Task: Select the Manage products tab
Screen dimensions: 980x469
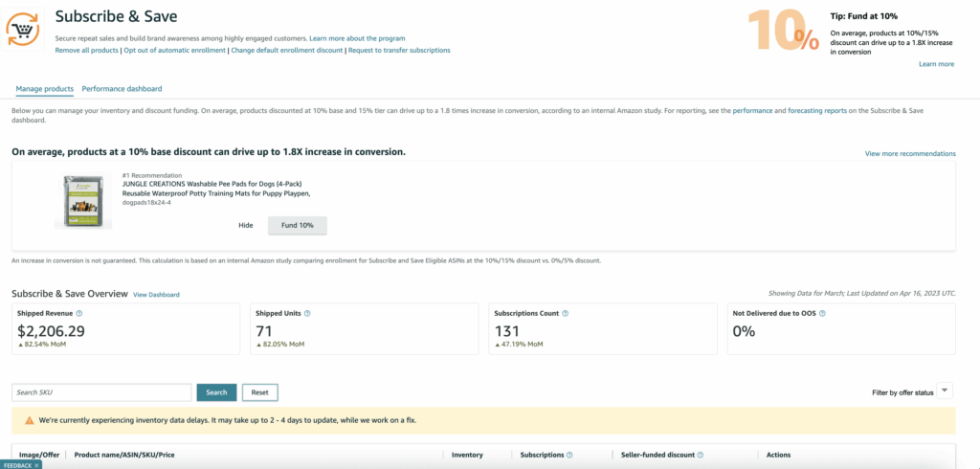Action: [44, 89]
